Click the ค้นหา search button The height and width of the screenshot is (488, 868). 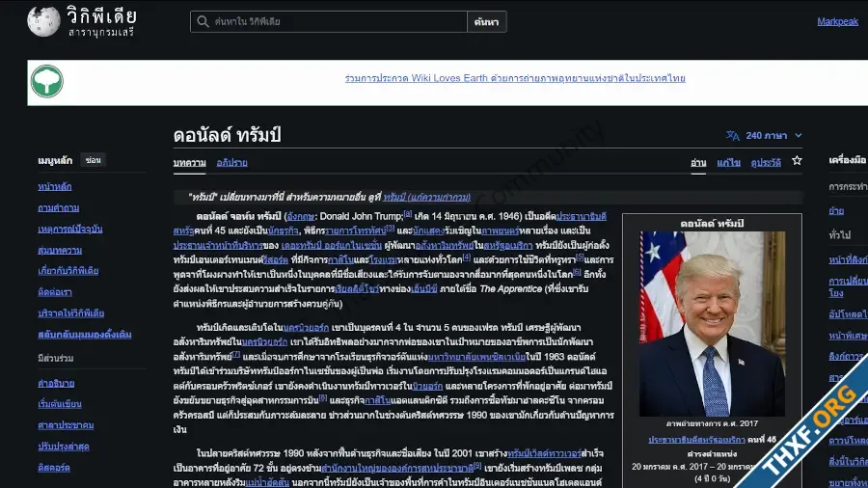[x=487, y=21]
